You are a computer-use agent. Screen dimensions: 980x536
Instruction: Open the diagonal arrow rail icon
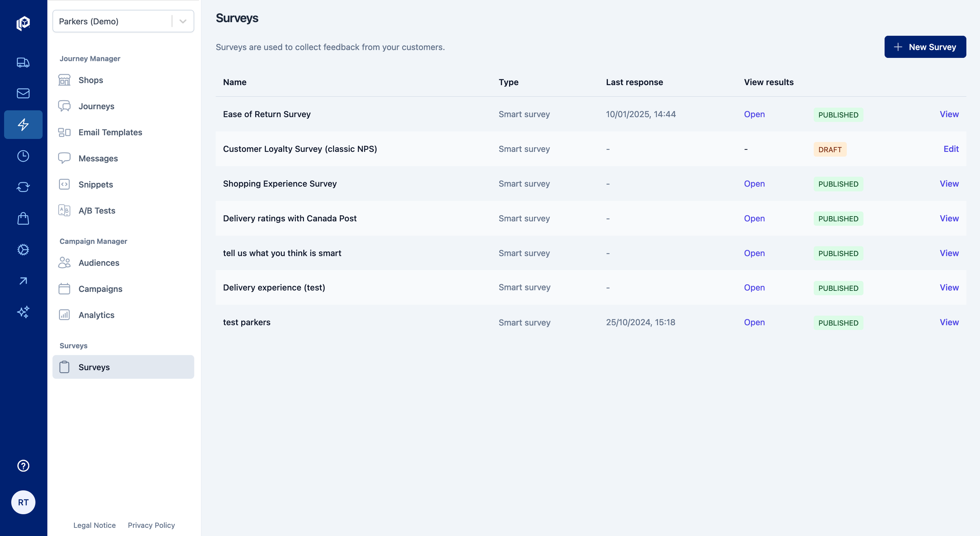23,281
